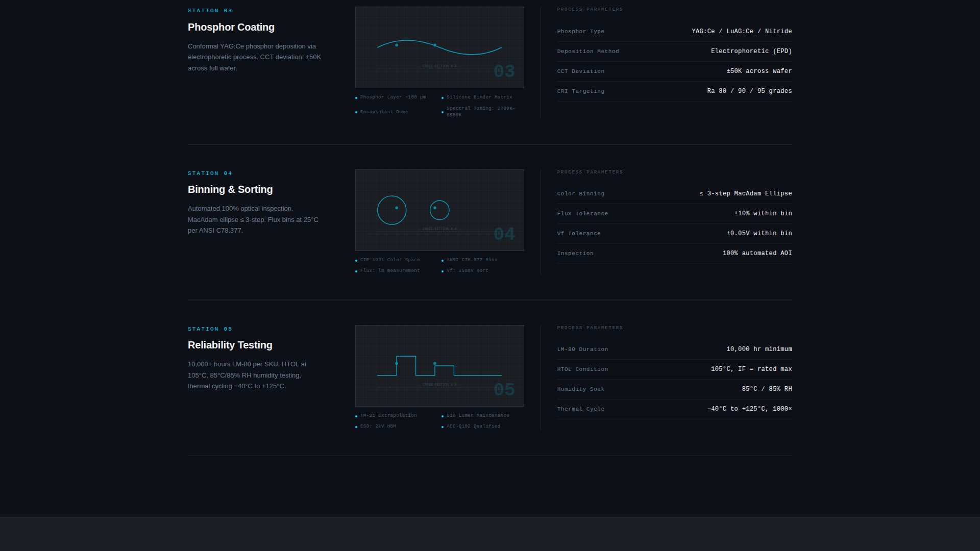
Task: Expand the Flux Tolerance parameter row
Action: point(674,213)
